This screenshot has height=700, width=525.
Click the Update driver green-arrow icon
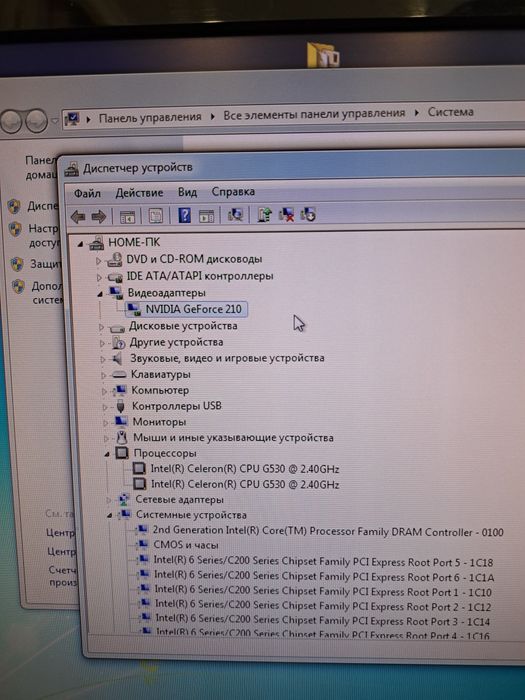(x=264, y=215)
